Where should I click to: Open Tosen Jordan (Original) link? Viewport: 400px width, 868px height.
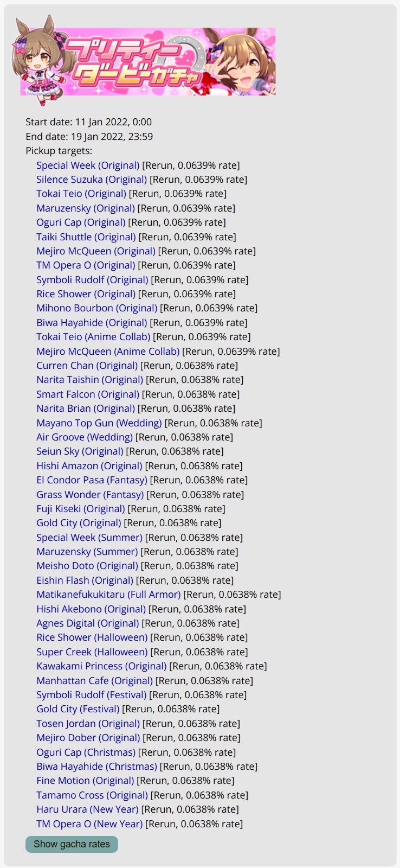88,724
